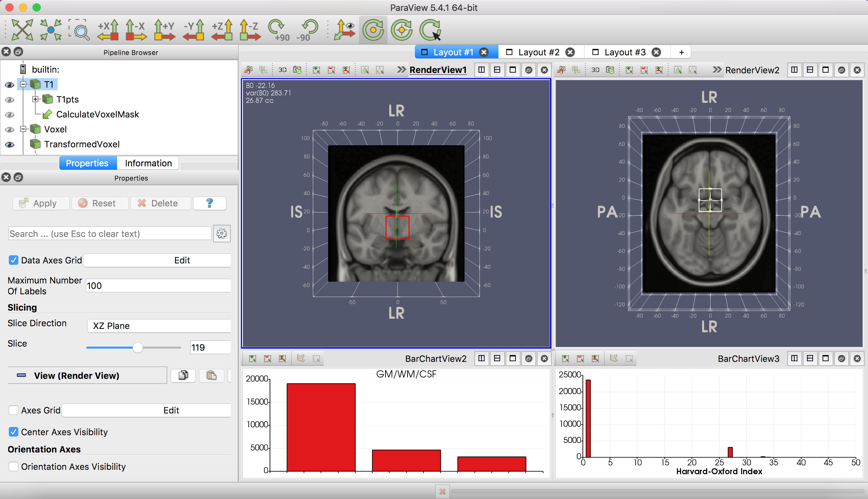Viewport: 868px width, 499px height.
Task: Enable Orientation Axes Visibility
Action: [x=13, y=466]
